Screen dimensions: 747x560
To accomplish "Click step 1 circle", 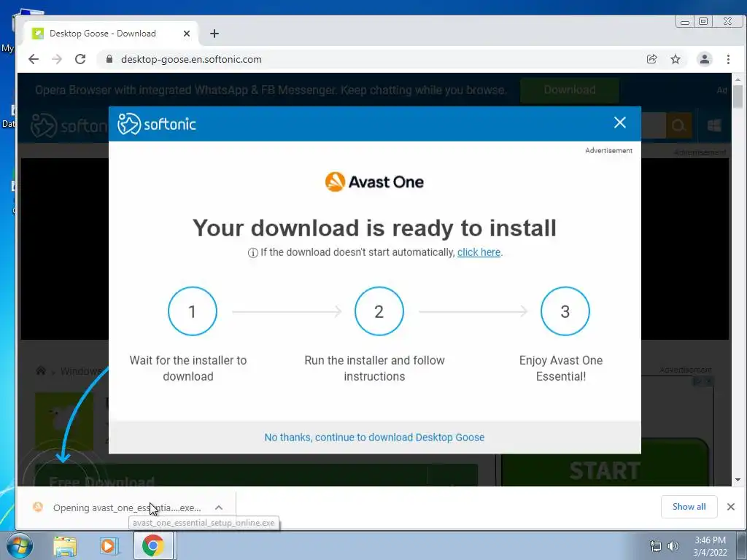I will click(x=193, y=311).
